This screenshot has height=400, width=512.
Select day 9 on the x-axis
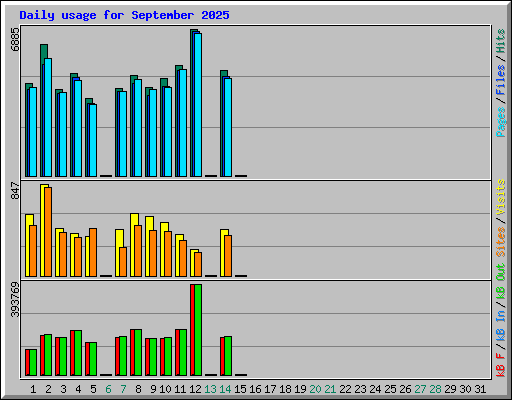pos(153,389)
